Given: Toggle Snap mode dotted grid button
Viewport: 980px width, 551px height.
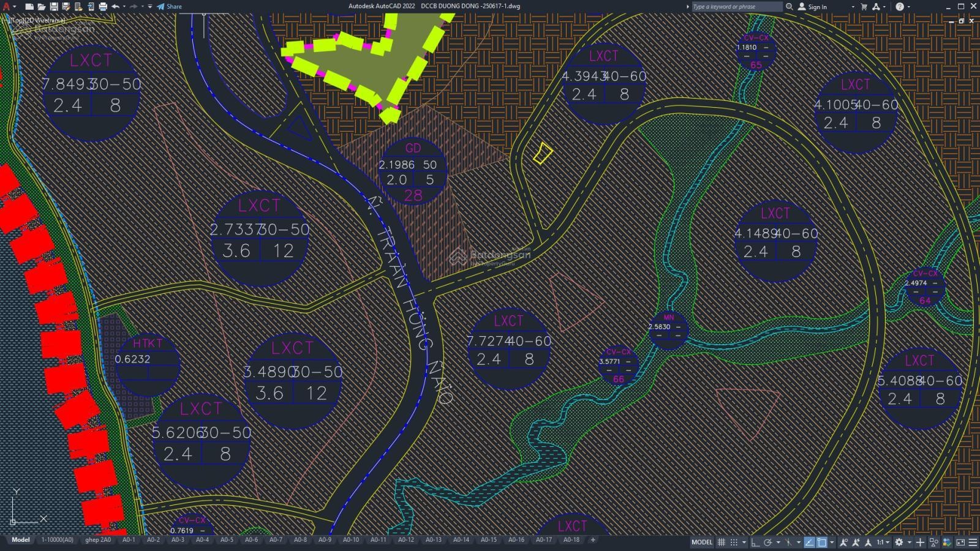Looking at the screenshot, I should tap(734, 542).
